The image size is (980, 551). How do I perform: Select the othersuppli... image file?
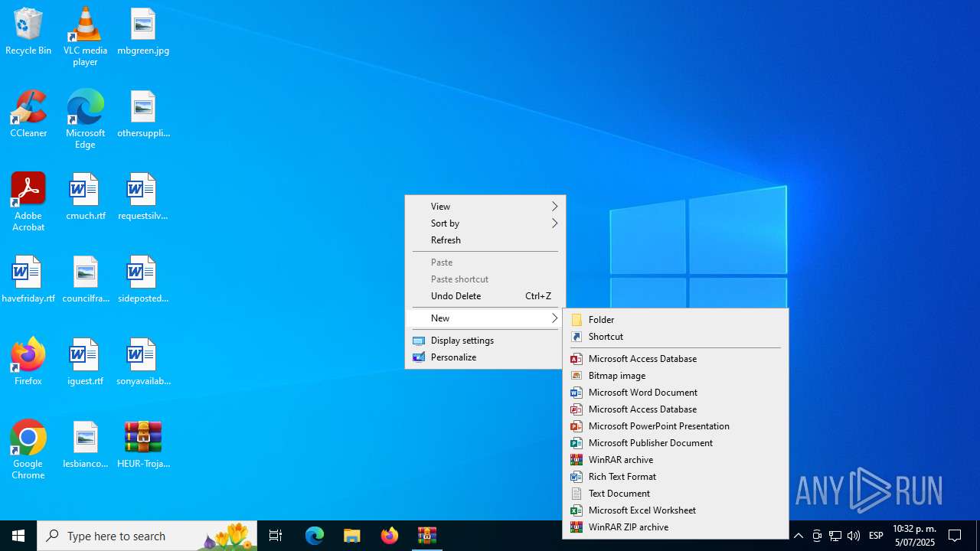(143, 114)
